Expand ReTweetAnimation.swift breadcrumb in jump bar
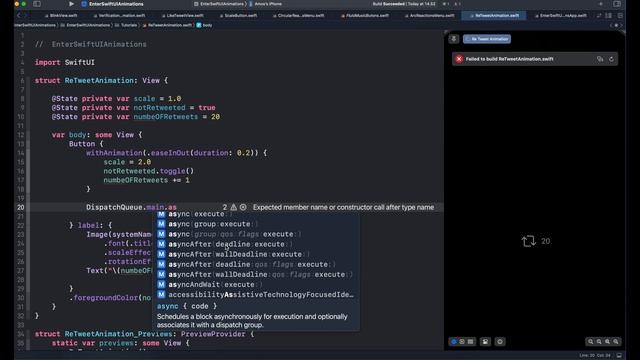 point(167,25)
